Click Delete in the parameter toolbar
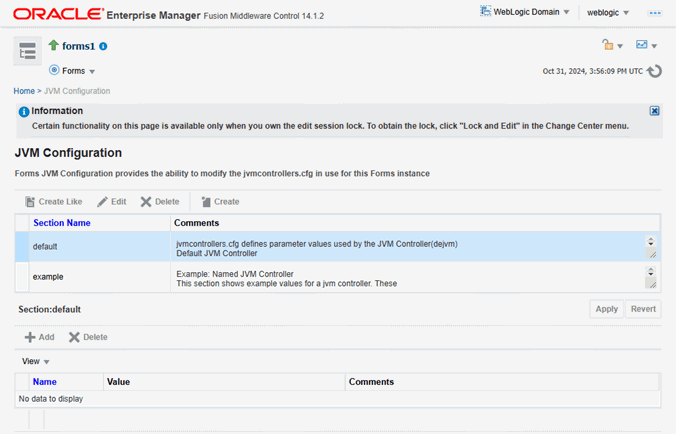This screenshot has height=434, width=676. tap(88, 337)
